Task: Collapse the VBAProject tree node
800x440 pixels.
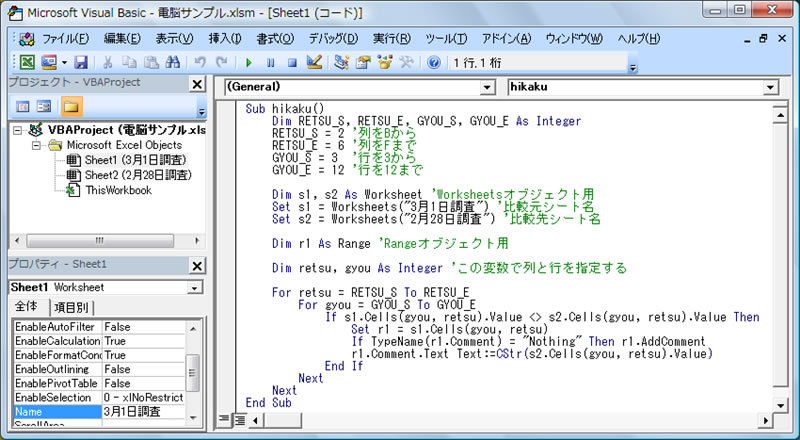Action: pos(18,131)
